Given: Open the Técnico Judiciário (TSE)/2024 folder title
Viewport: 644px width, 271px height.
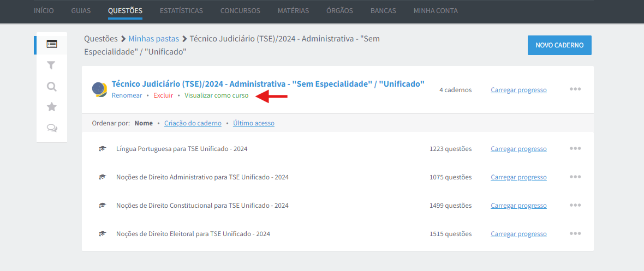Looking at the screenshot, I should [x=268, y=84].
